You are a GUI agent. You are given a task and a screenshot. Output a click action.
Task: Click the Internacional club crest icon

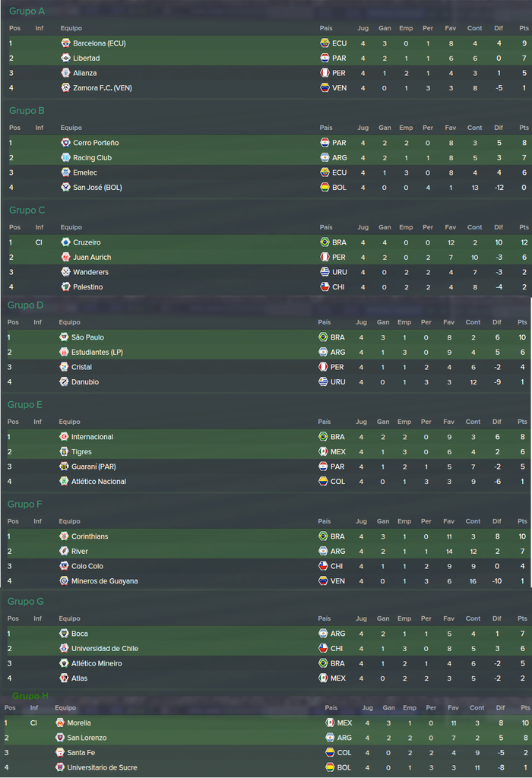(64, 437)
